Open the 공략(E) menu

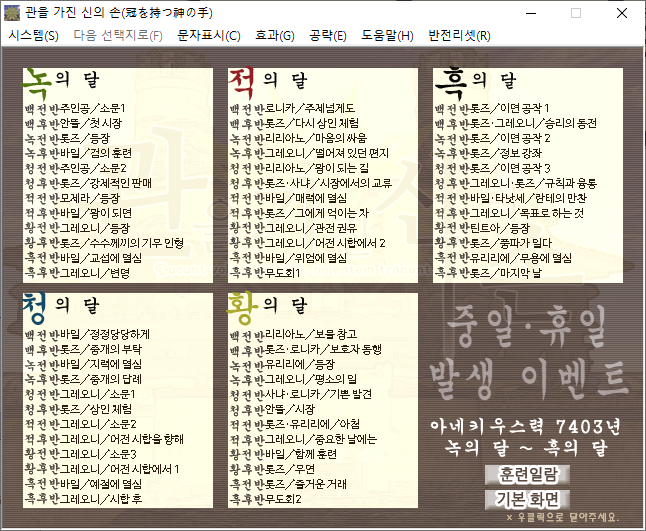click(x=328, y=35)
